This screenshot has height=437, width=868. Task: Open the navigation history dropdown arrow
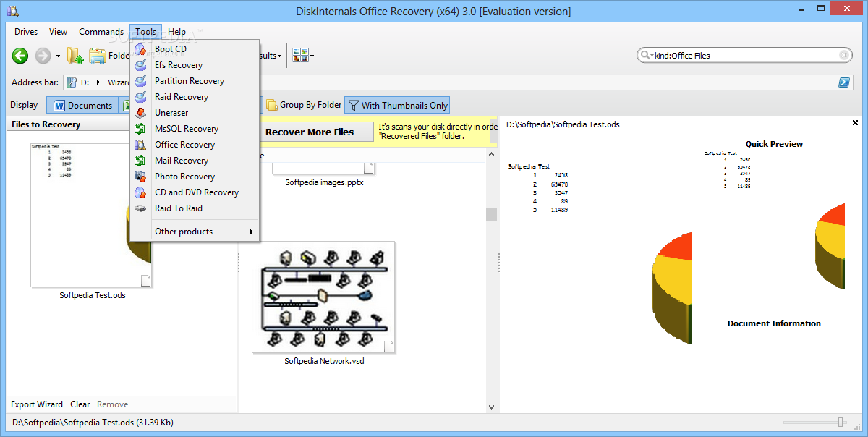[x=59, y=56]
